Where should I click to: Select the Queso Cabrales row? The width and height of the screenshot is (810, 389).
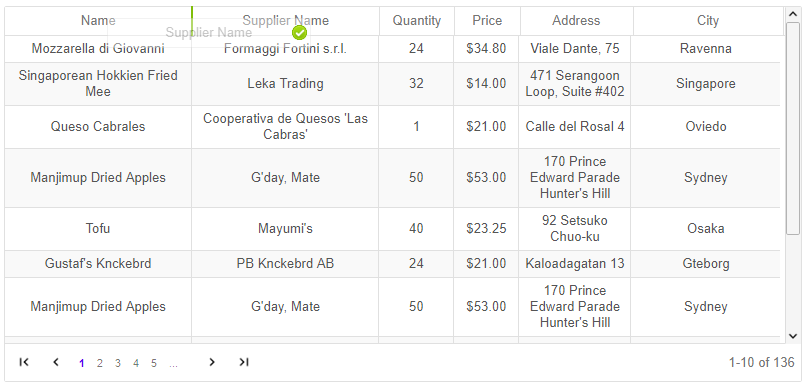pos(393,127)
